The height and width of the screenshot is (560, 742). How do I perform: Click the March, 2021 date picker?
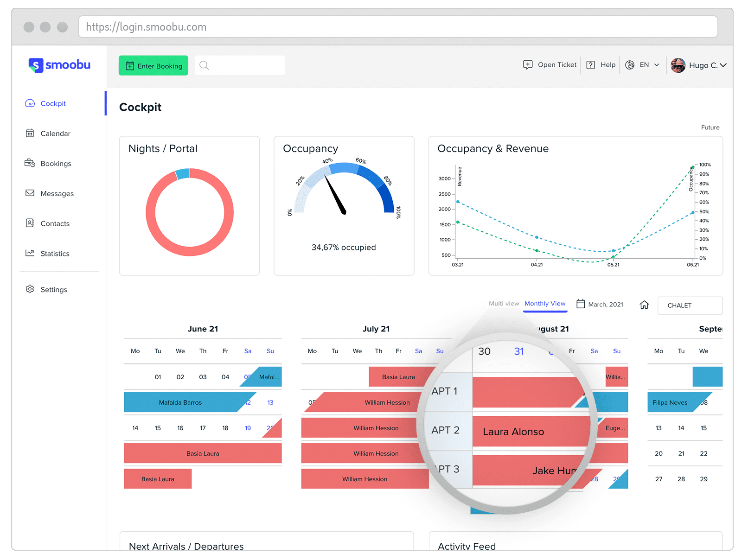pyautogui.click(x=600, y=304)
